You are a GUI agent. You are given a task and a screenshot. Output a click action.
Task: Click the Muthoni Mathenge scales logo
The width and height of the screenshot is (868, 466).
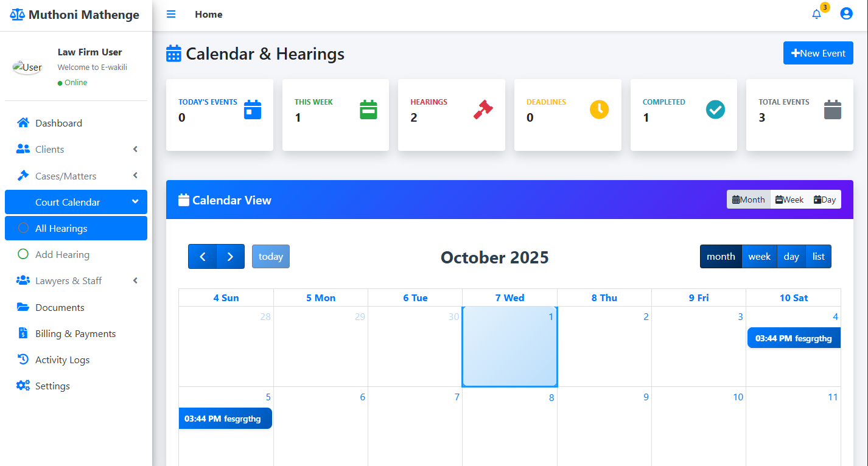(18, 15)
